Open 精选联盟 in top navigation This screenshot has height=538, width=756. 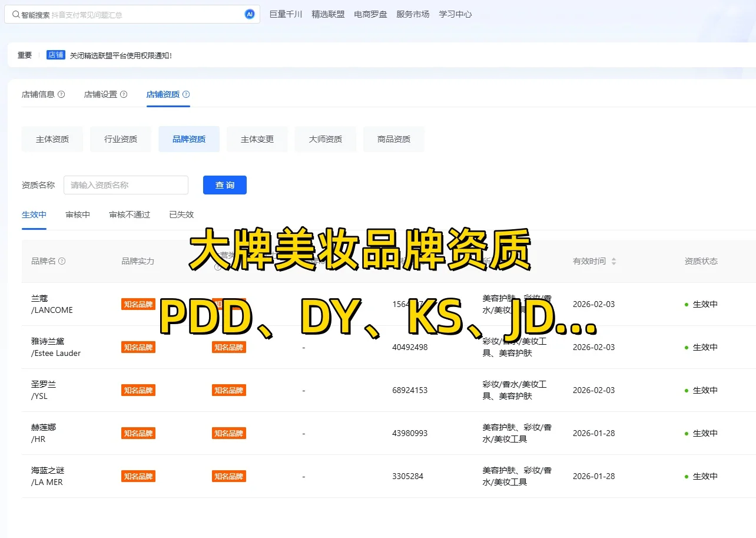click(328, 14)
